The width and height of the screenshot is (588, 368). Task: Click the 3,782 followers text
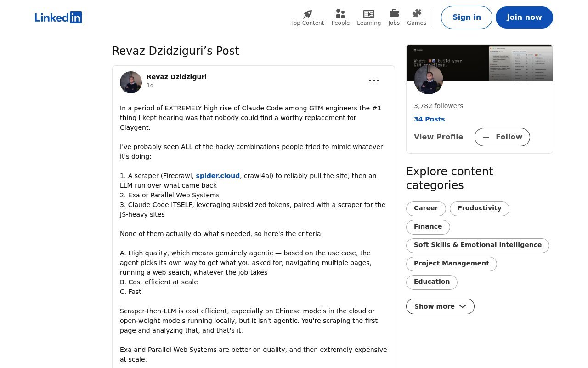point(438,106)
